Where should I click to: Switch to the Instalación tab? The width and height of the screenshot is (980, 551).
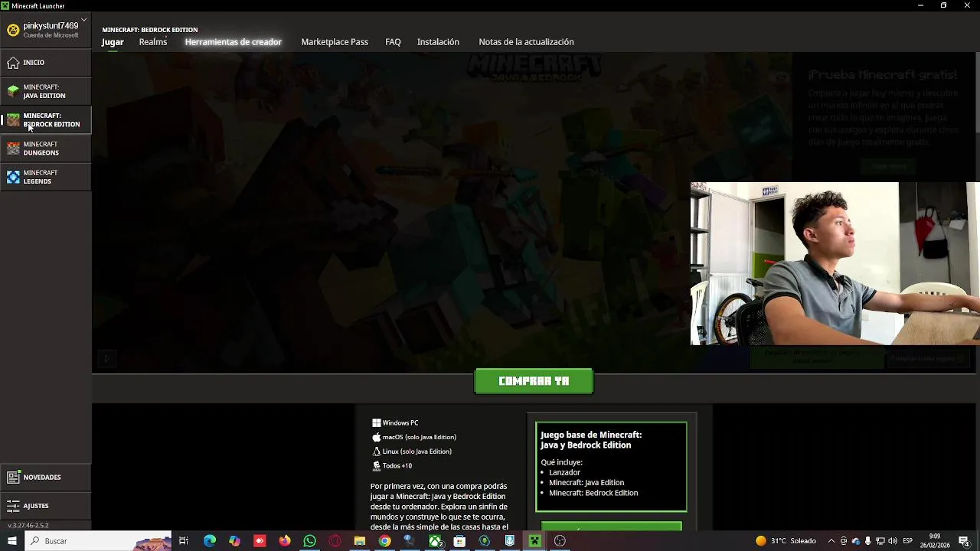tap(438, 42)
